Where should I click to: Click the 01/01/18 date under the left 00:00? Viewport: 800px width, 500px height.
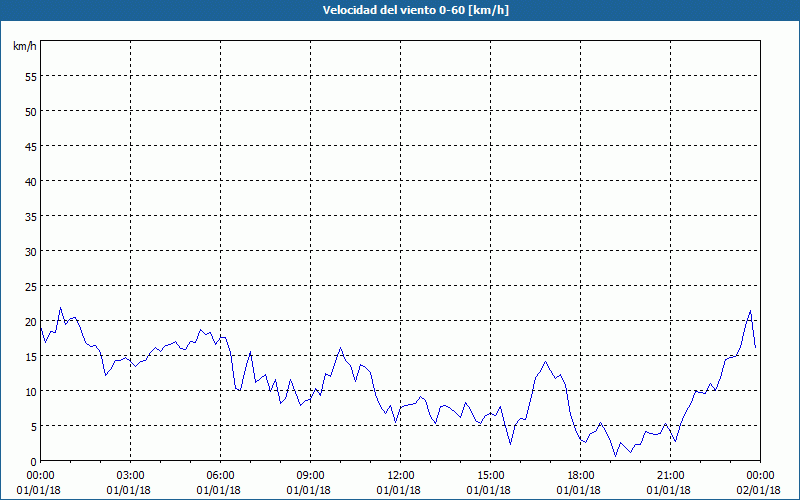tap(38, 490)
